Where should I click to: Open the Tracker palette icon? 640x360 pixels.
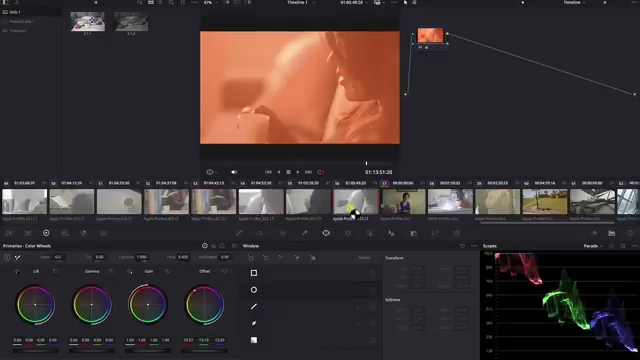pyautogui.click(x=348, y=233)
